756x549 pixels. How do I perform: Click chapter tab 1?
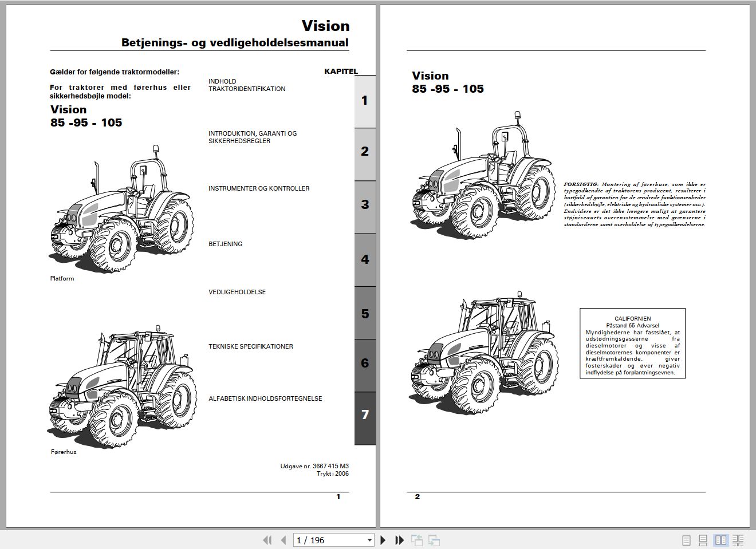(365, 101)
